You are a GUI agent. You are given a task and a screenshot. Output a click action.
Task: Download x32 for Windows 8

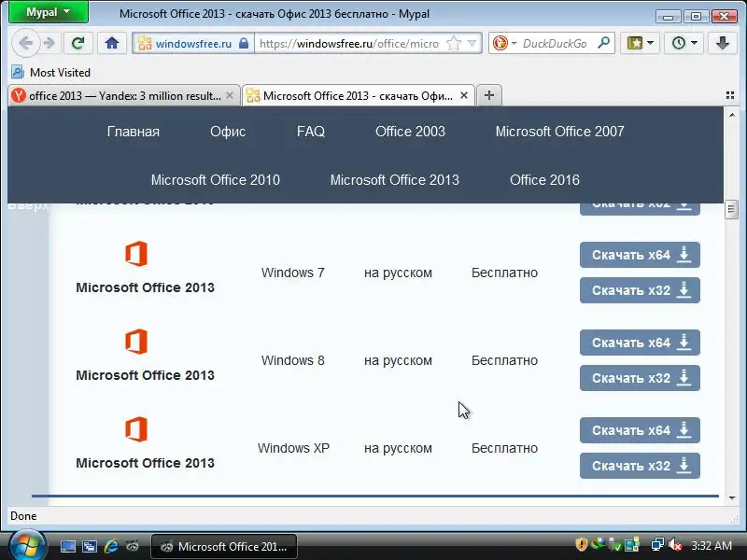tap(640, 378)
